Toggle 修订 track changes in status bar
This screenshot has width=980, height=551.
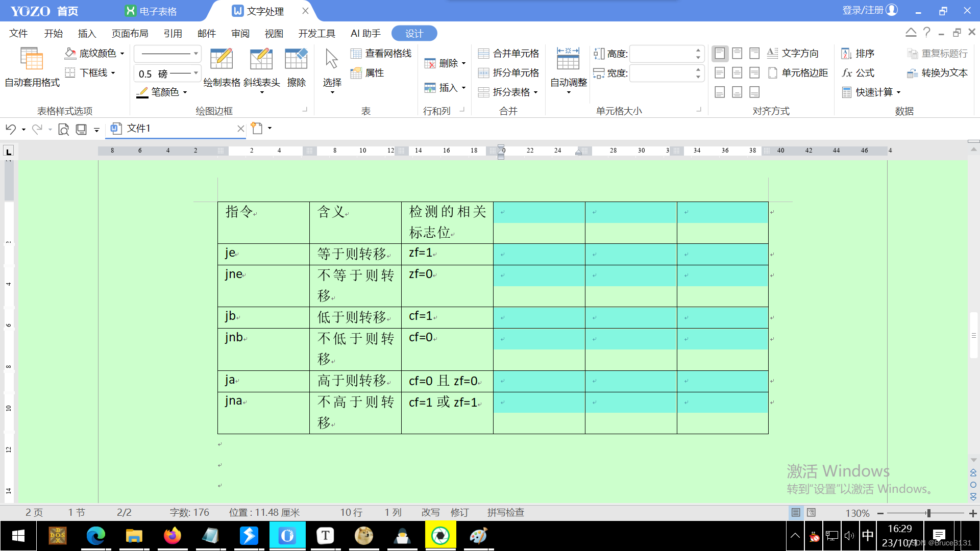pyautogui.click(x=459, y=512)
